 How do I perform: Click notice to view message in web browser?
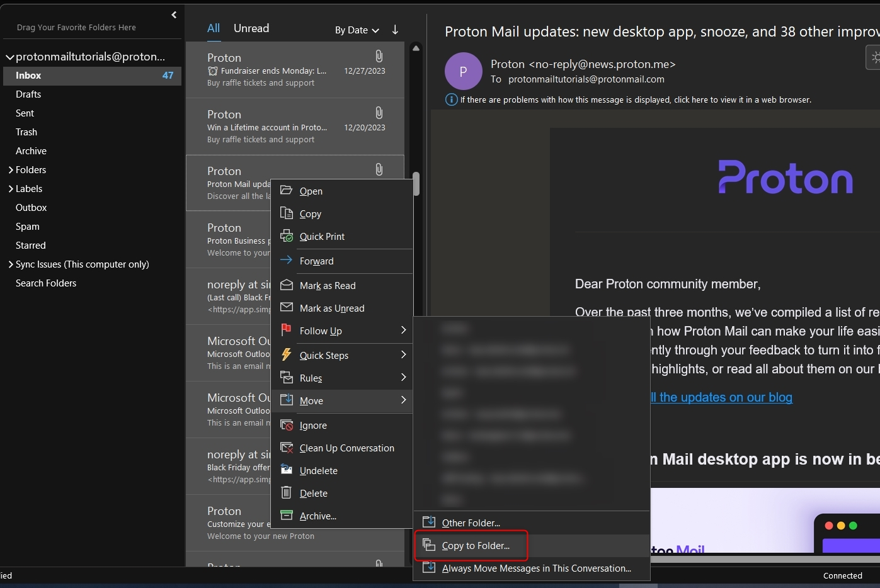[x=636, y=99]
